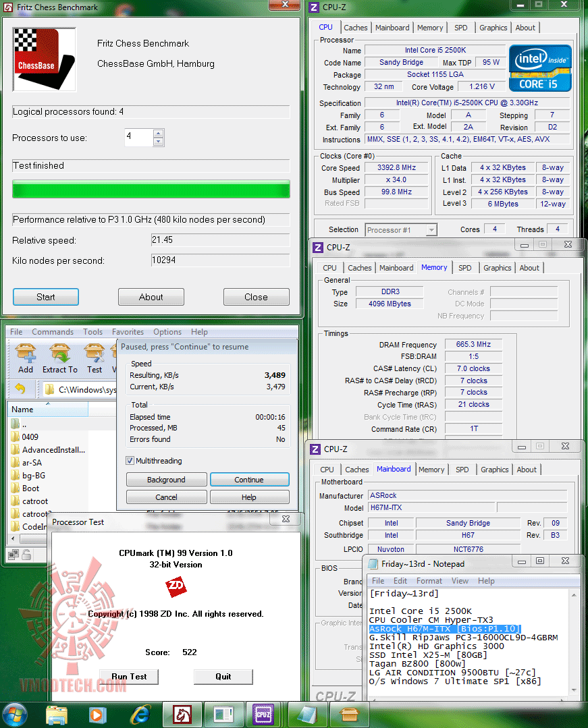
Task: Increase processors to use with up arrow
Action: 159,133
